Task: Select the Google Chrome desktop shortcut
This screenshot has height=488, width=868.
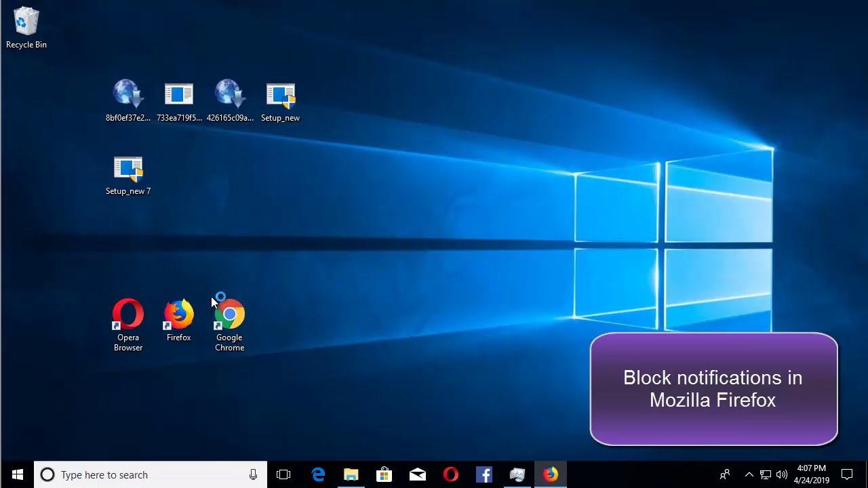Action: tap(230, 325)
